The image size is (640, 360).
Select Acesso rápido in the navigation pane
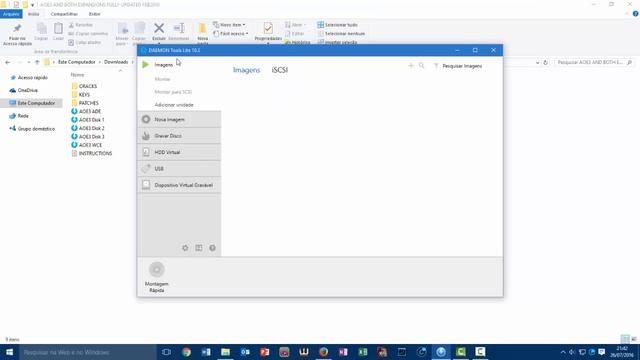(33, 78)
